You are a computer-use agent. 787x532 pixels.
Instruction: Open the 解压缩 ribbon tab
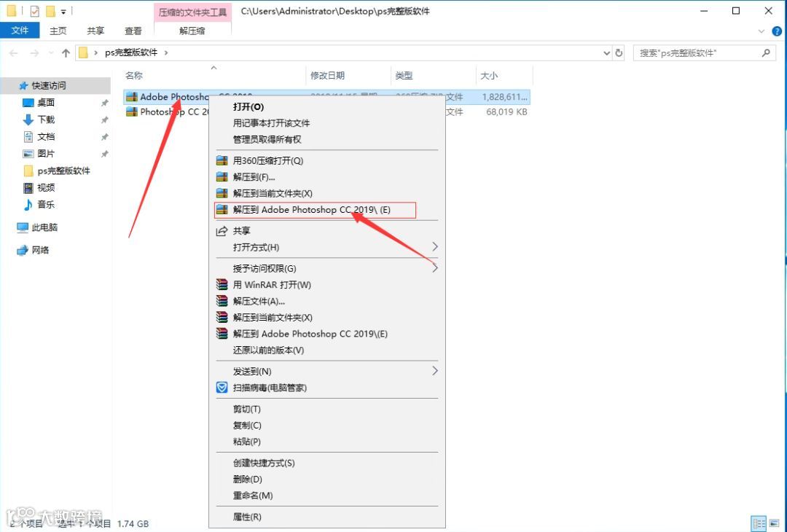tap(192, 31)
